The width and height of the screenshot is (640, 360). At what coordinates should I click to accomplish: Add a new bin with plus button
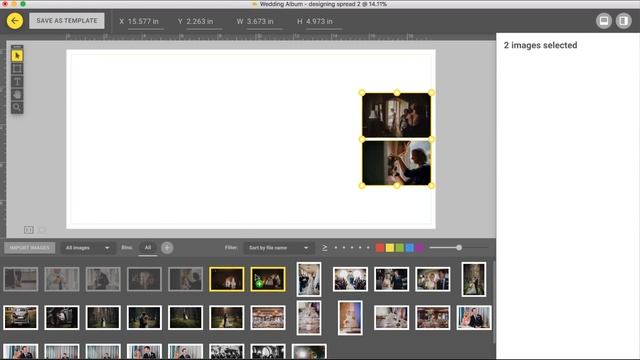point(167,248)
